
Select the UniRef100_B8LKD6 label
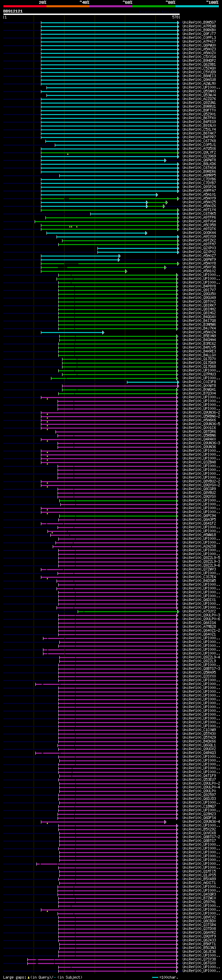199,164
